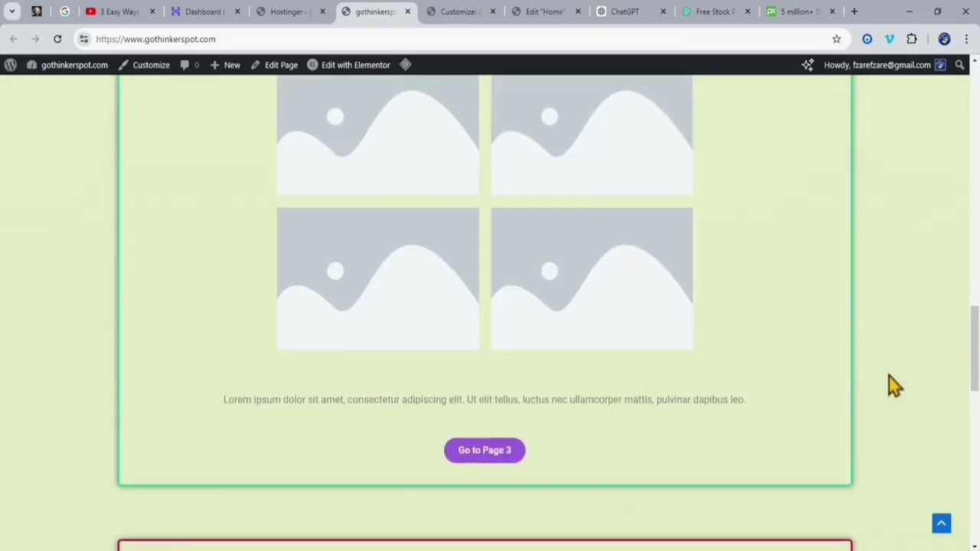Switch to the Edit "Home" tab
The height and width of the screenshot is (551, 980).
545,11
